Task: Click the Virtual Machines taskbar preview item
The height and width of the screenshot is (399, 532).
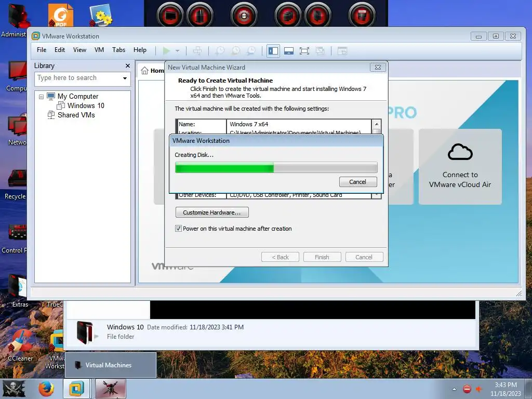Action: pyautogui.click(x=111, y=365)
